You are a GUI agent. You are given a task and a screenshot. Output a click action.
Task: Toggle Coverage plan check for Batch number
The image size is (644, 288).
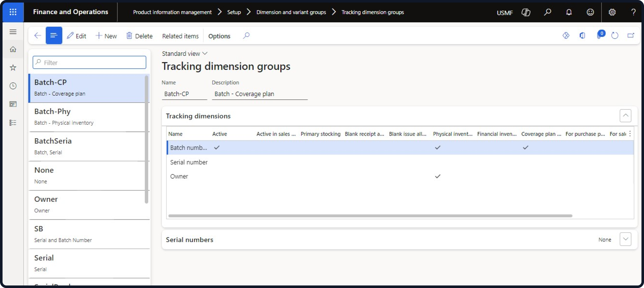click(x=526, y=147)
